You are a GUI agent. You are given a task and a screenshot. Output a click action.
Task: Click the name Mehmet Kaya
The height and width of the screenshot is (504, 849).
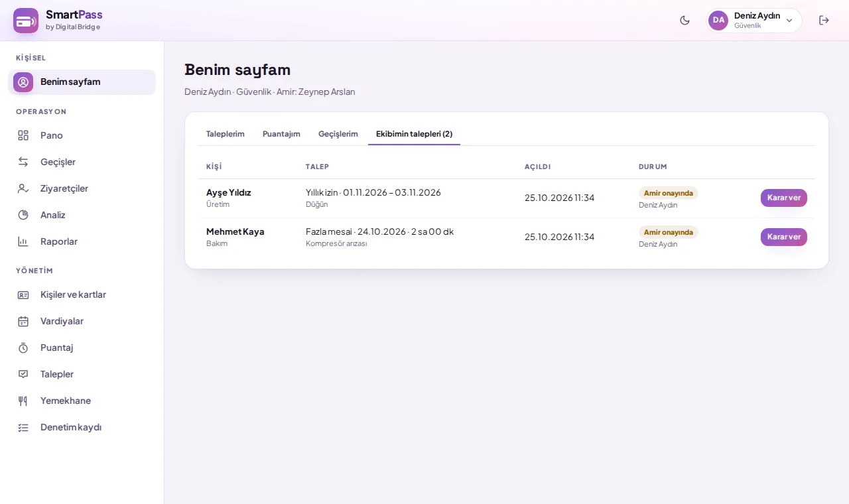pos(235,231)
